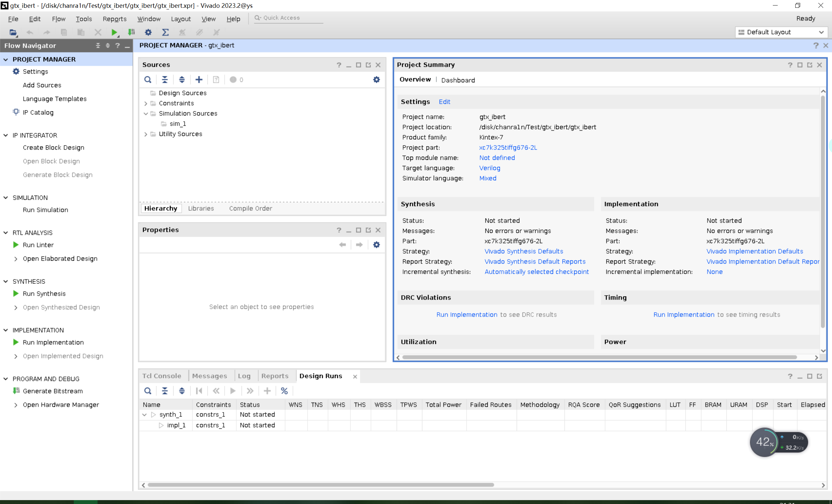Open the Reports menu
This screenshot has height=504, width=832.
click(x=114, y=19)
